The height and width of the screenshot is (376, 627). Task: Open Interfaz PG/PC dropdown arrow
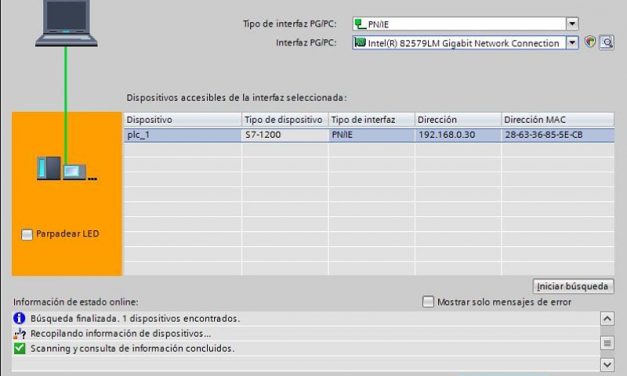[x=572, y=42]
